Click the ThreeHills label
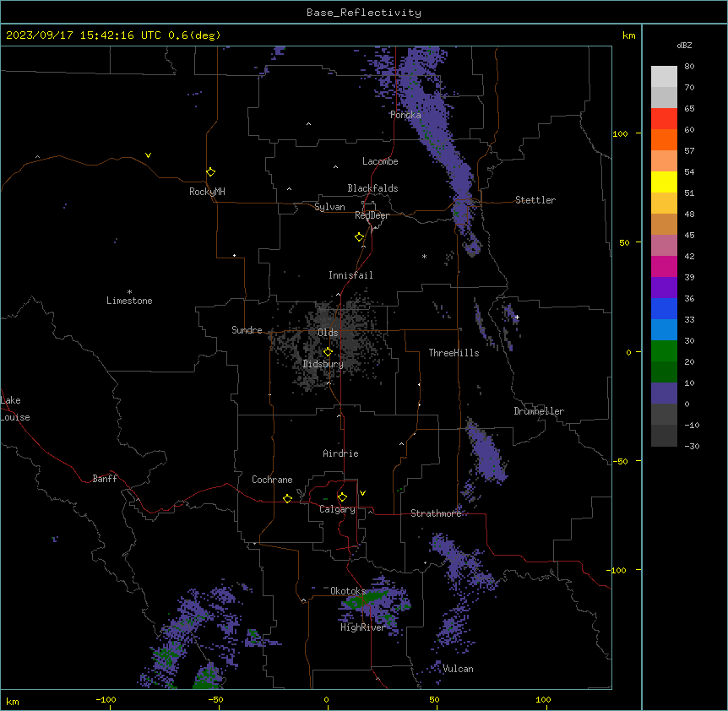This screenshot has width=728, height=711. 454,353
